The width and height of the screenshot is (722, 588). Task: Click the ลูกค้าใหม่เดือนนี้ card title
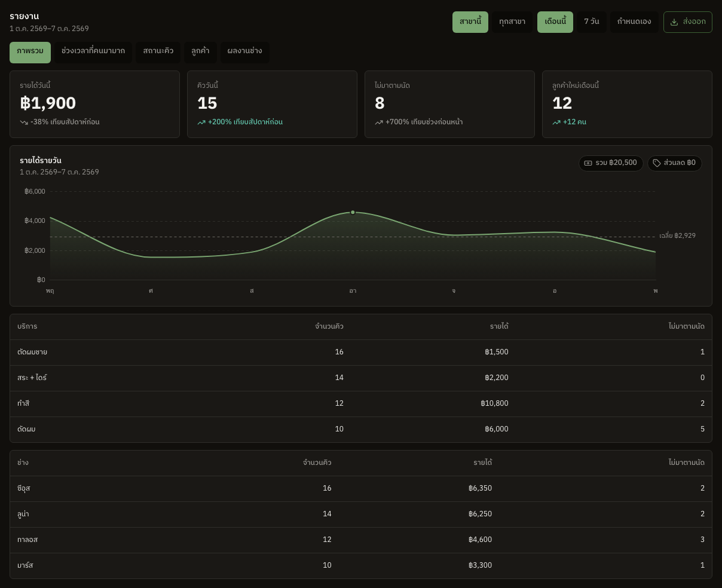(x=576, y=85)
